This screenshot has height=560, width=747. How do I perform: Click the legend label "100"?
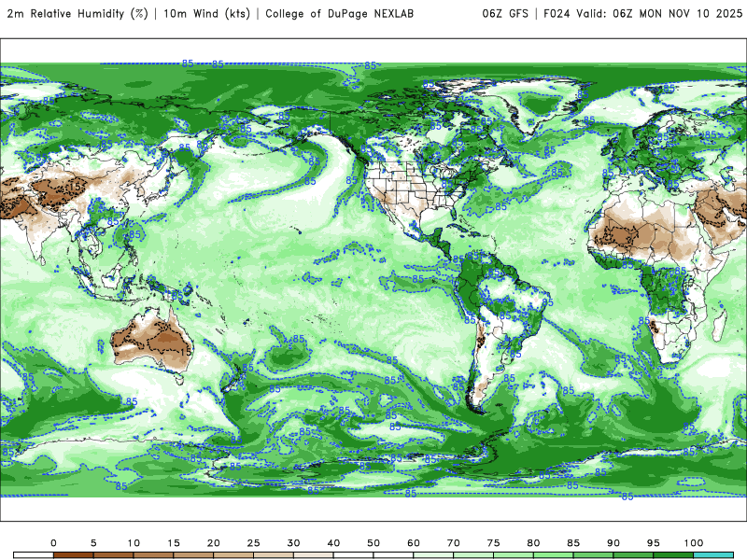694,543
